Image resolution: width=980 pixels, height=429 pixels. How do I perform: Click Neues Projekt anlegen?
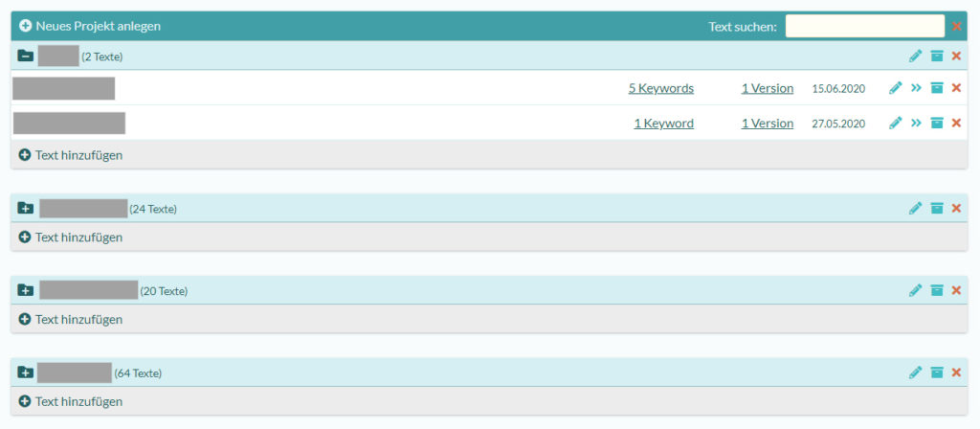point(90,26)
